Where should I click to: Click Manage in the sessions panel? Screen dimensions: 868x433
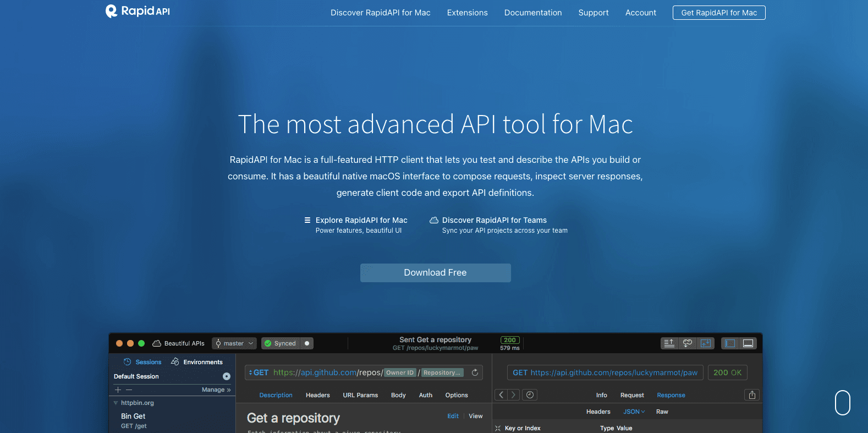[216, 390]
